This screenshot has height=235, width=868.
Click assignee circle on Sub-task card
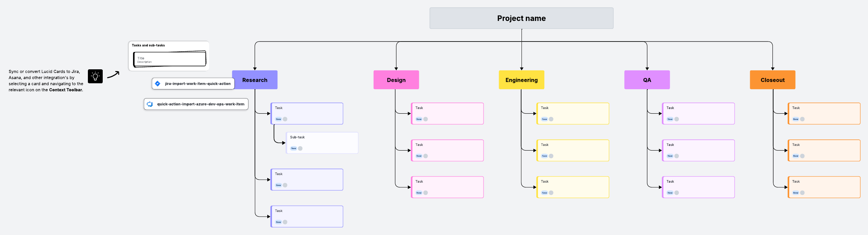[300, 148]
